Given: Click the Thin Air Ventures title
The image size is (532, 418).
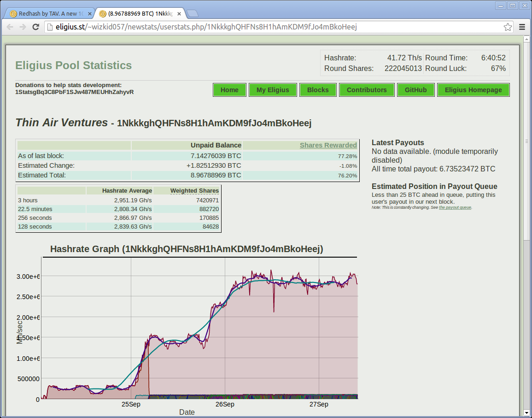Looking at the screenshot, I should coord(61,122).
